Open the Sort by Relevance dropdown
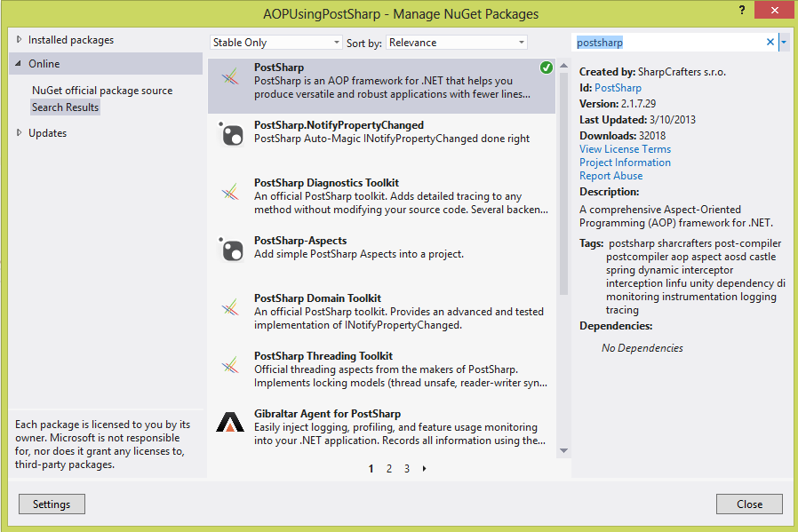Image resolution: width=798 pixels, height=532 pixels. click(457, 43)
